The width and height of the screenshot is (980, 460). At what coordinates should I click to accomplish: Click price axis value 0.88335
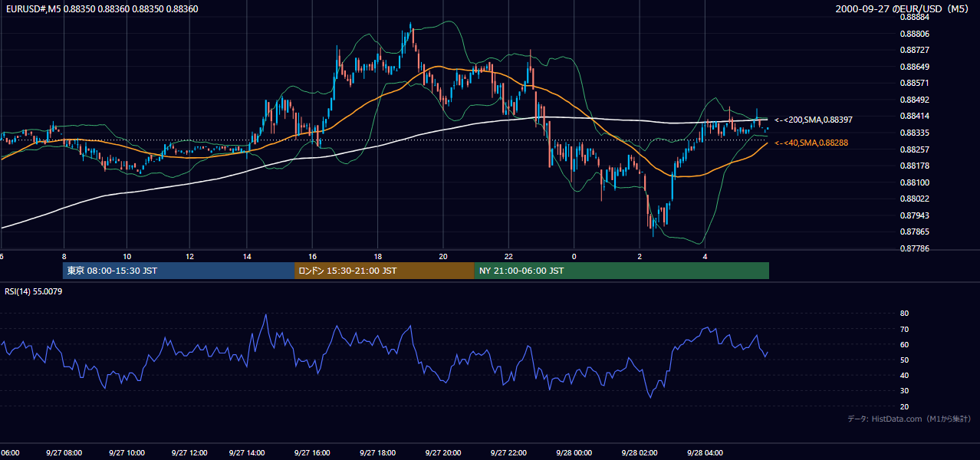click(x=913, y=133)
